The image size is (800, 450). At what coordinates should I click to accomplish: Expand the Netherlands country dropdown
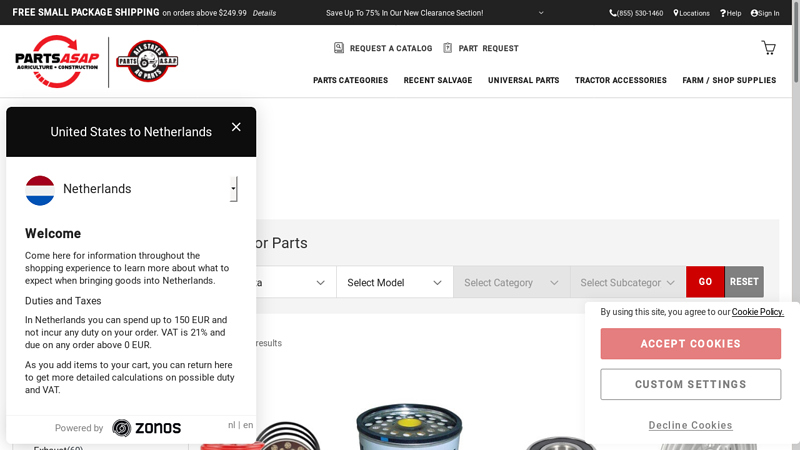[233, 188]
